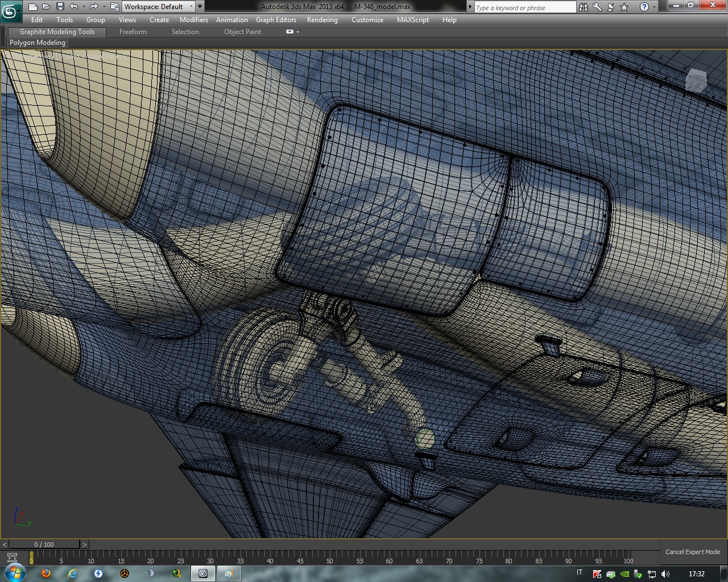Click the NVIDIA tray icon
The height and width of the screenshot is (582, 728).
point(624,574)
